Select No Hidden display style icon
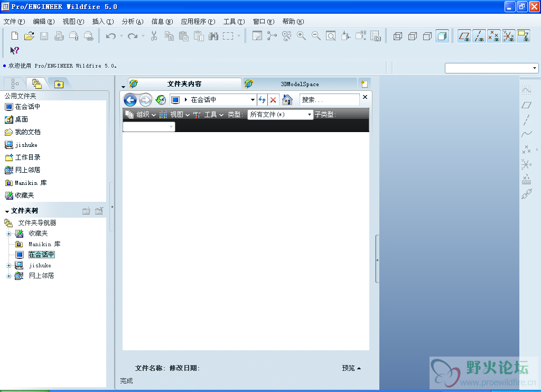Viewport: 541px width, 392px height. 427,36
